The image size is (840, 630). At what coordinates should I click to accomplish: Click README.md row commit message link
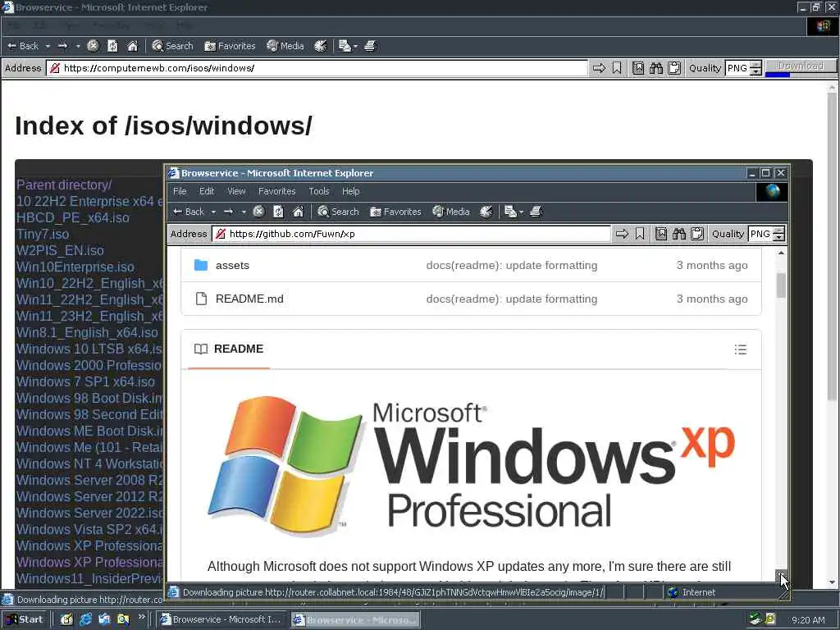coord(512,299)
